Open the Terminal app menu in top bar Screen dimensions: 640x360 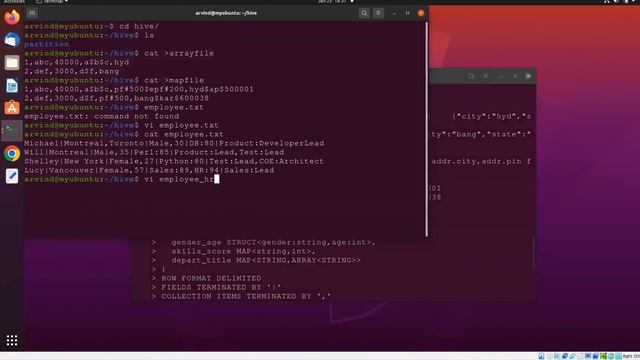pyautogui.click(x=52, y=2)
